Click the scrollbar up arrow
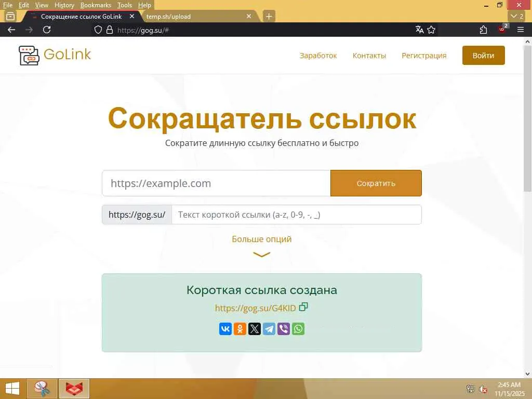Image resolution: width=532 pixels, height=399 pixels. [x=527, y=42]
